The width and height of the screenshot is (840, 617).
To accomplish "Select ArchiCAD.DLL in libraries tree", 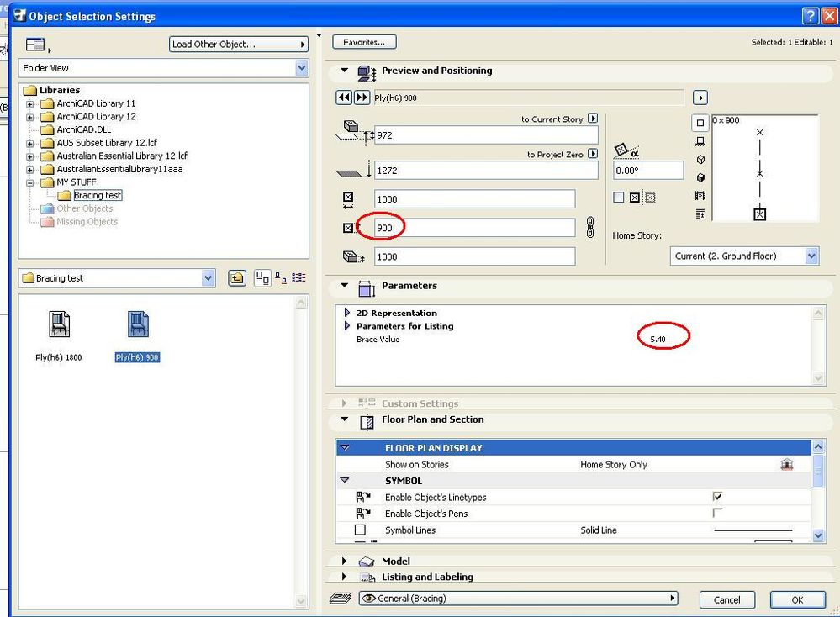I will pos(83,129).
